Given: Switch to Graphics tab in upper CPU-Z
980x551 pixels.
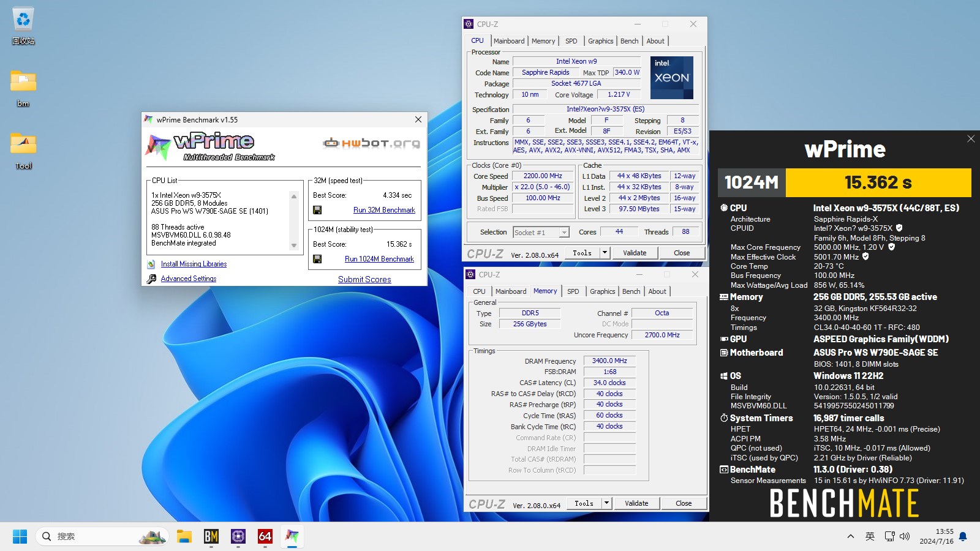Looking at the screenshot, I should (x=600, y=41).
